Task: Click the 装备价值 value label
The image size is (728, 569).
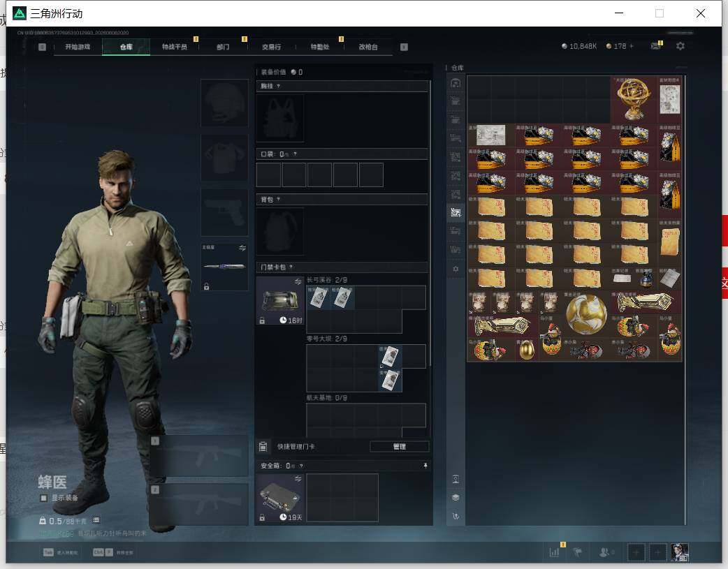Action: coord(282,72)
